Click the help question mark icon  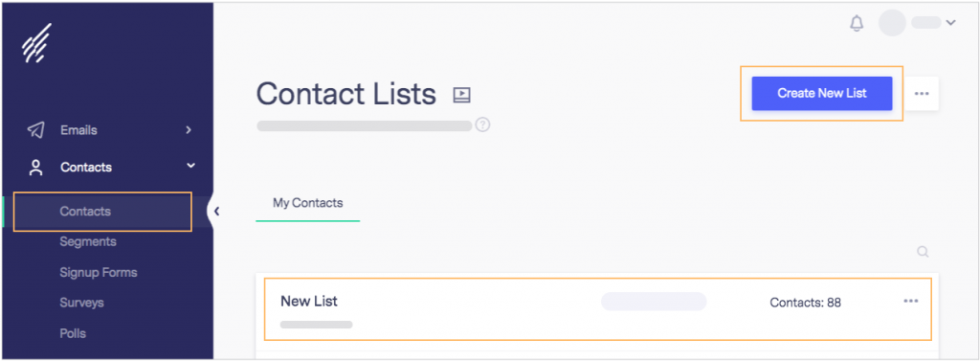point(482,124)
